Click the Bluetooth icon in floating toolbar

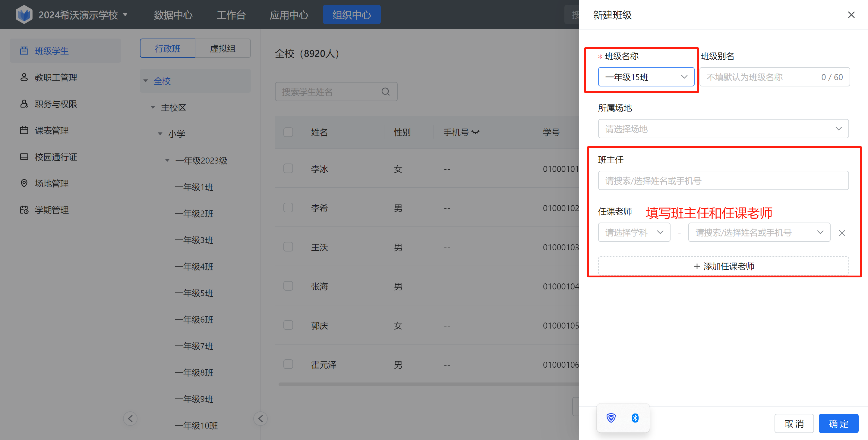tap(635, 418)
